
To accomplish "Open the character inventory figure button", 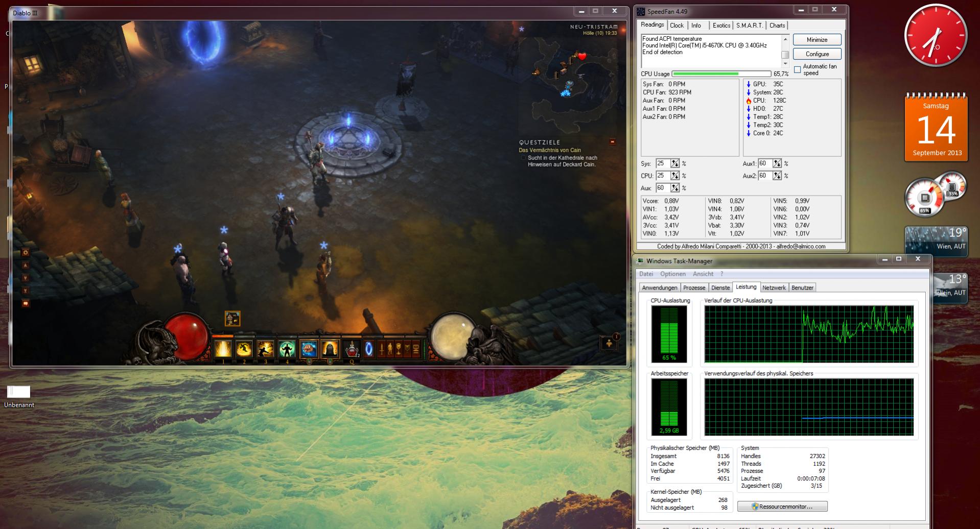I will (390, 349).
